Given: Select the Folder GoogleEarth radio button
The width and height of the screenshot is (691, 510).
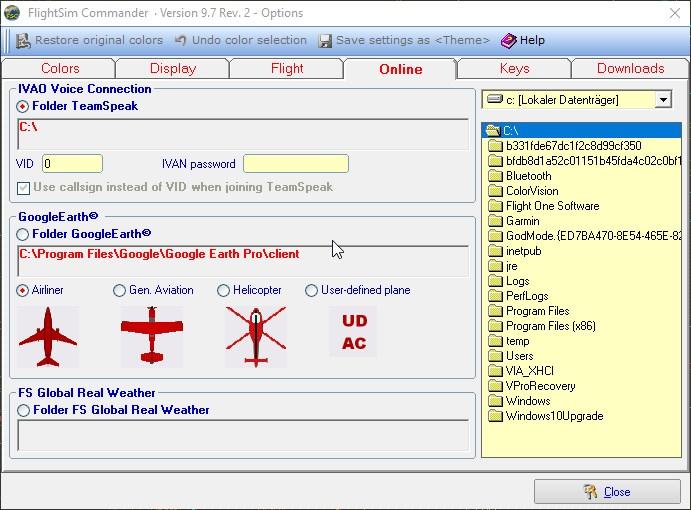Looking at the screenshot, I should click(x=23, y=234).
